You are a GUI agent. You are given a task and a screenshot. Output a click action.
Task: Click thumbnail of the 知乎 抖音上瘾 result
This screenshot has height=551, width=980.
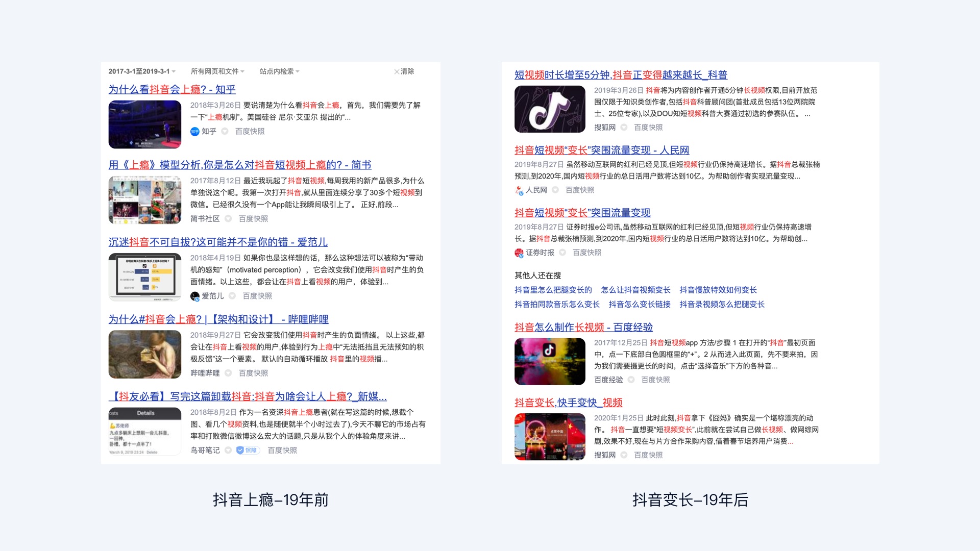click(x=145, y=124)
